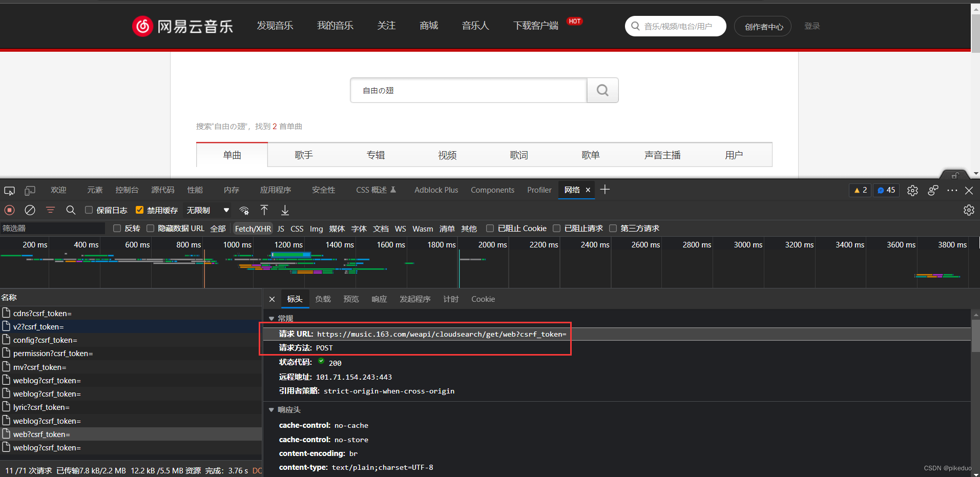Check the 已阻止 Cookie checkbox

[490, 229]
